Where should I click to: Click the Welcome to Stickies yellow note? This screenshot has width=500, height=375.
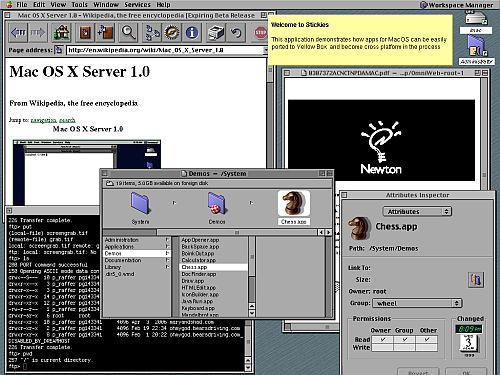click(360, 40)
